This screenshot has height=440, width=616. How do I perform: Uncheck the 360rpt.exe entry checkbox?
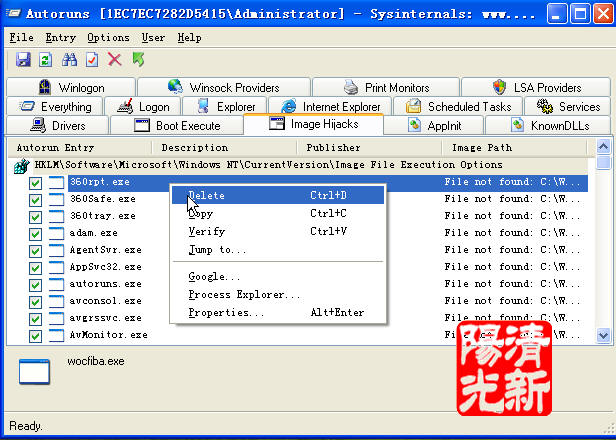click(35, 183)
